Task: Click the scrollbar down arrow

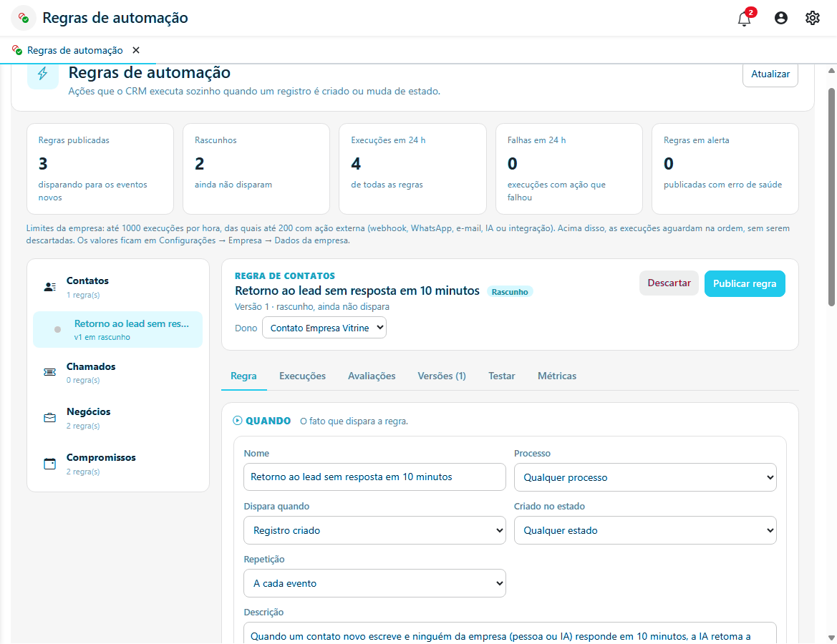Action: tap(831, 638)
